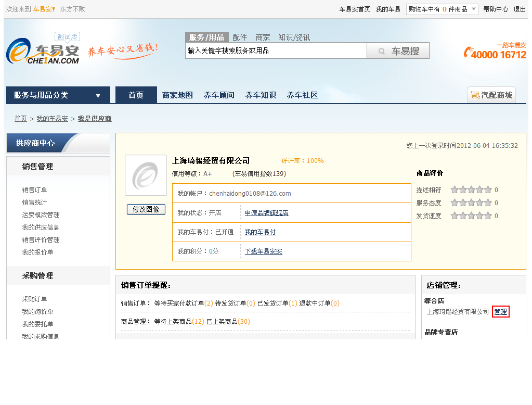Open 帮助中心 in the top bar
532x405 pixels.
pyautogui.click(x=496, y=9)
